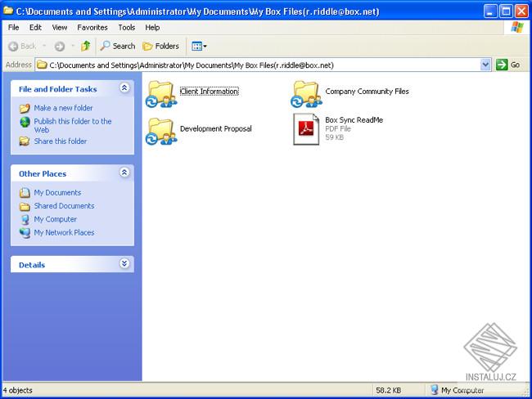This screenshot has width=532, height=399.
Task: Click the Windows flag logo
Action: coord(516,27)
